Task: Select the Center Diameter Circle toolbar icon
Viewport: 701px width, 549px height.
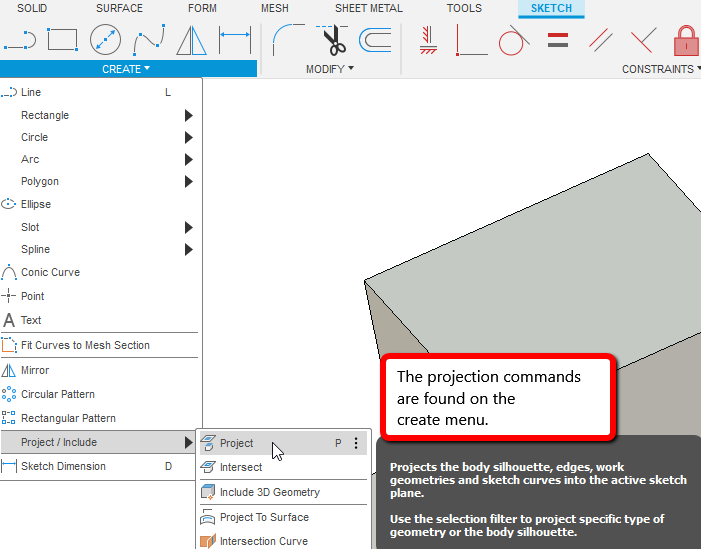Action: point(105,40)
